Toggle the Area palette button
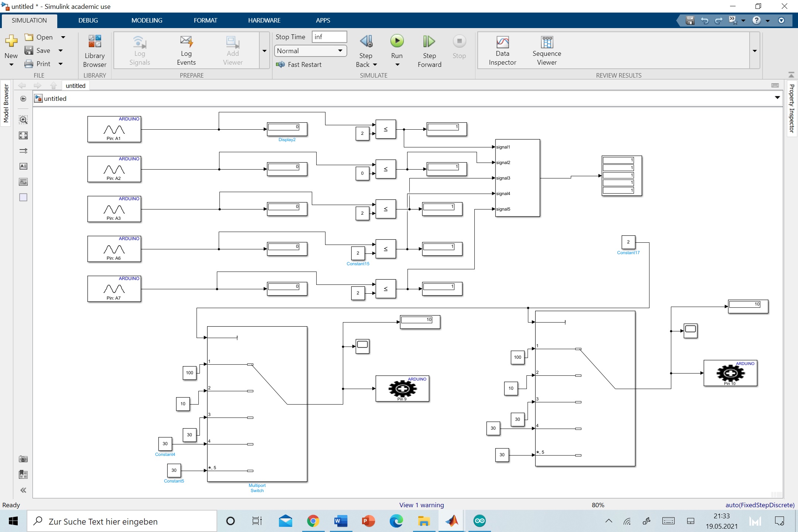798x532 pixels. point(23,197)
